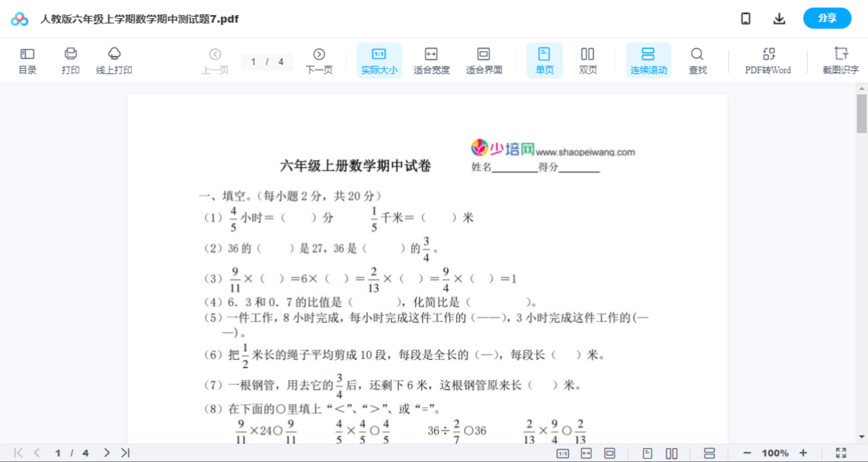Open the 查找 search tool
Screen dimensions: 868x462
click(697, 60)
